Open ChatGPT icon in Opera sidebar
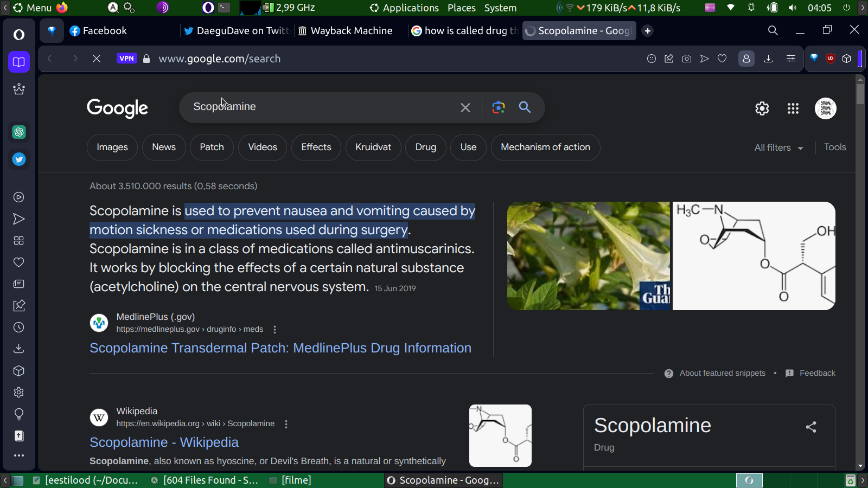This screenshot has width=868, height=488. pyautogui.click(x=19, y=132)
